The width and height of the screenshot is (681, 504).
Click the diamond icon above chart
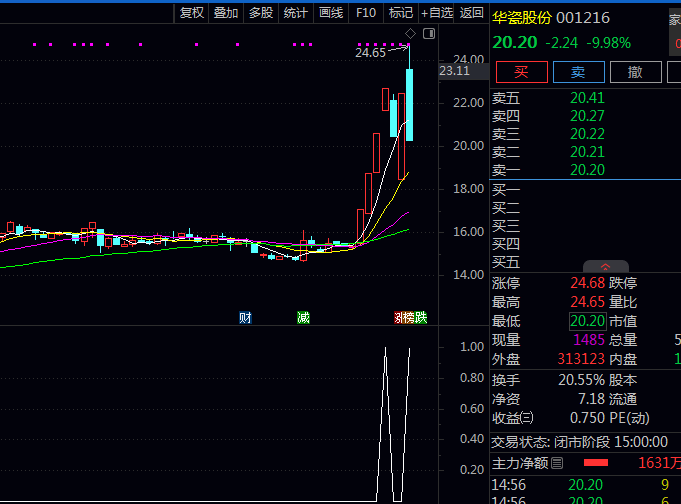[x=410, y=33]
